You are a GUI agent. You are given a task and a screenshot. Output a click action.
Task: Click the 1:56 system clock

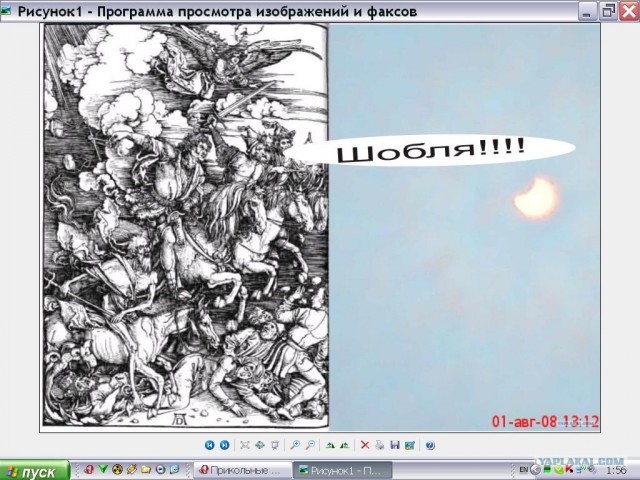[x=616, y=471]
